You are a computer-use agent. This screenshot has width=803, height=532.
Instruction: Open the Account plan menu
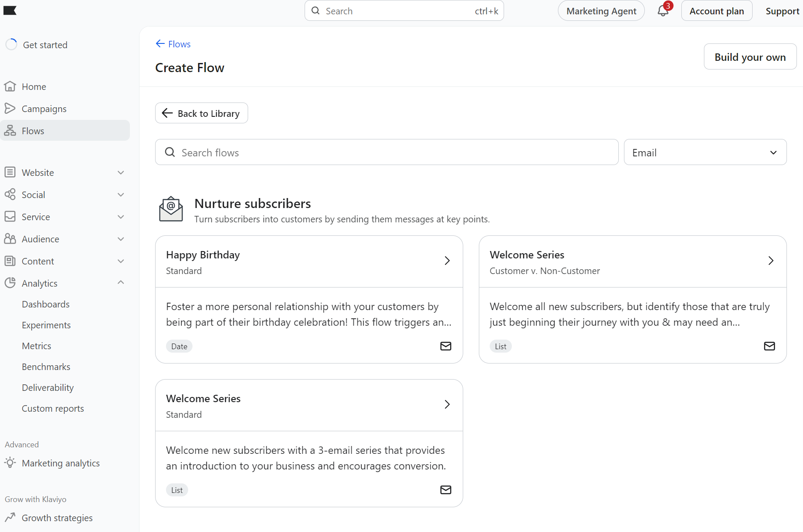point(716,10)
